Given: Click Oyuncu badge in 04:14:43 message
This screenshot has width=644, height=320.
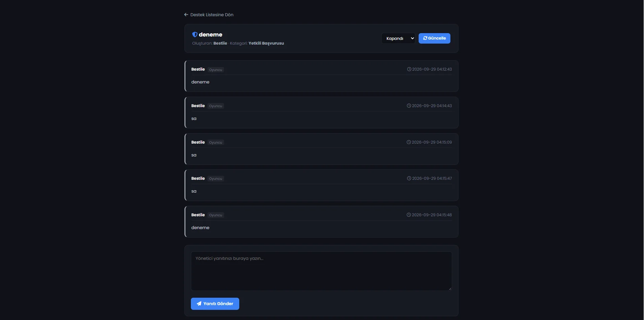Looking at the screenshot, I should click(x=216, y=106).
